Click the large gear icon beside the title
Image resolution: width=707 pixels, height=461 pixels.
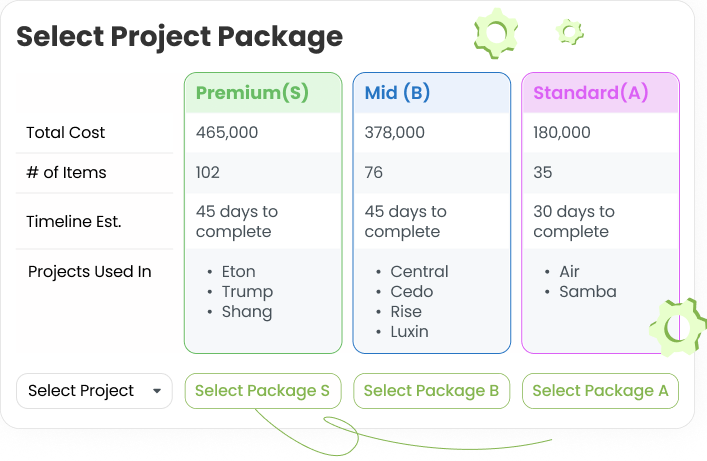coord(495,36)
